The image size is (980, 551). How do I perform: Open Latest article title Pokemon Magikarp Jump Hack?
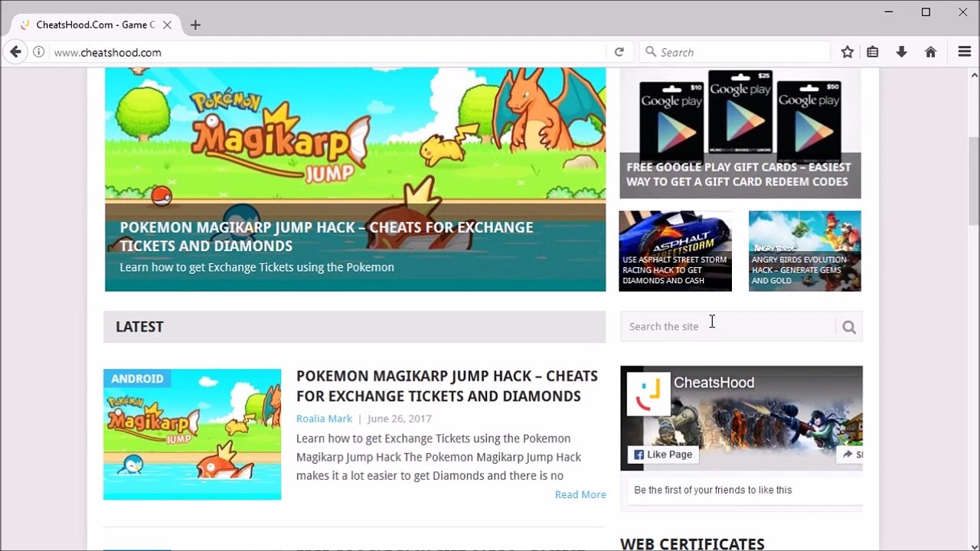click(447, 386)
